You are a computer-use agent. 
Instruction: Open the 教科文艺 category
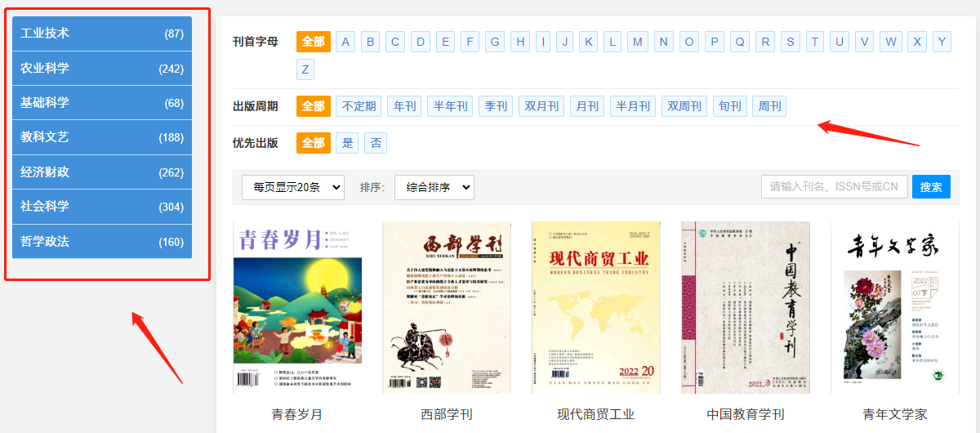point(102,137)
